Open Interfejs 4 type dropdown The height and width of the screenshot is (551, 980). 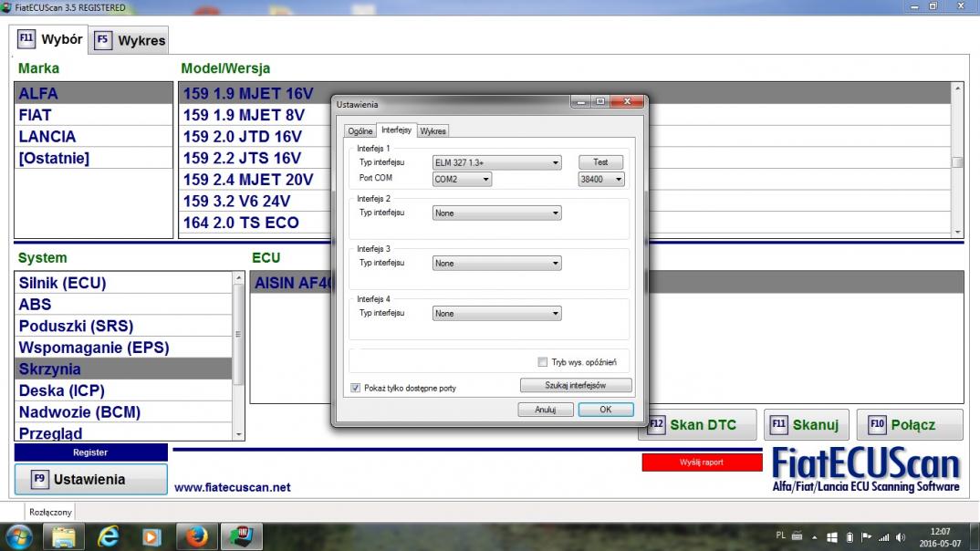(497, 314)
